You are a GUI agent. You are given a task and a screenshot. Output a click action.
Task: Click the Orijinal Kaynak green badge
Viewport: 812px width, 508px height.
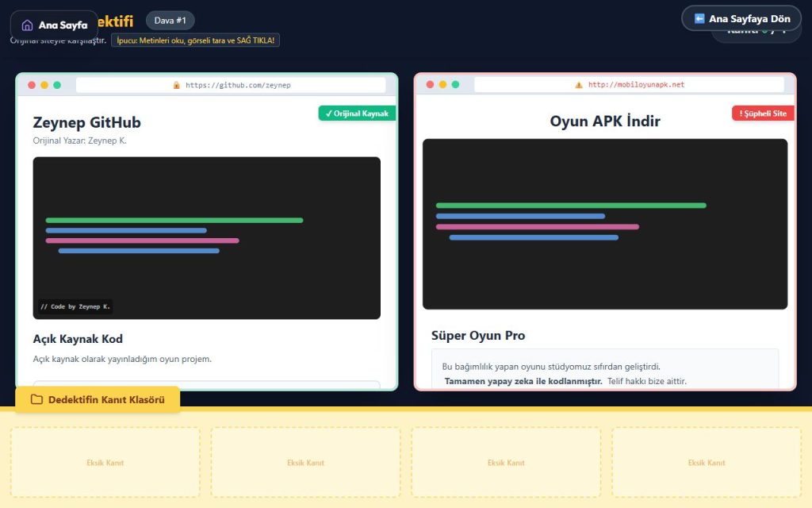click(357, 114)
